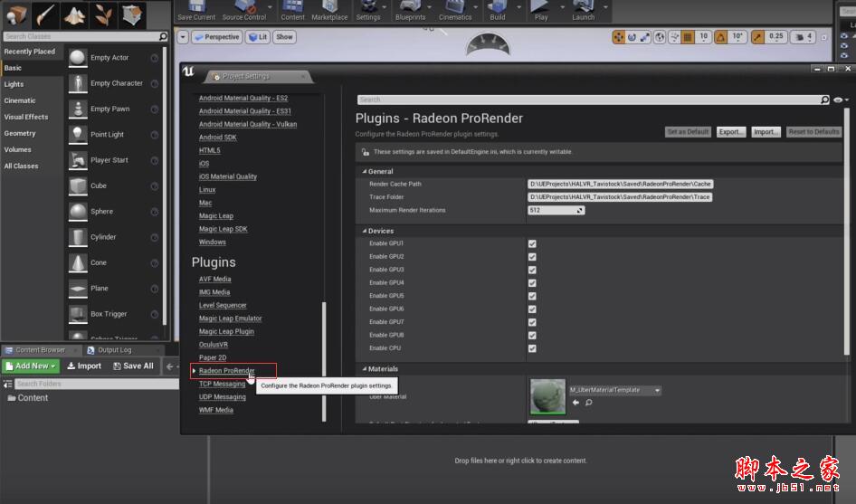The height and width of the screenshot is (504, 856).
Task: Toggle Enable GPU5 checkbox
Action: click(x=532, y=296)
